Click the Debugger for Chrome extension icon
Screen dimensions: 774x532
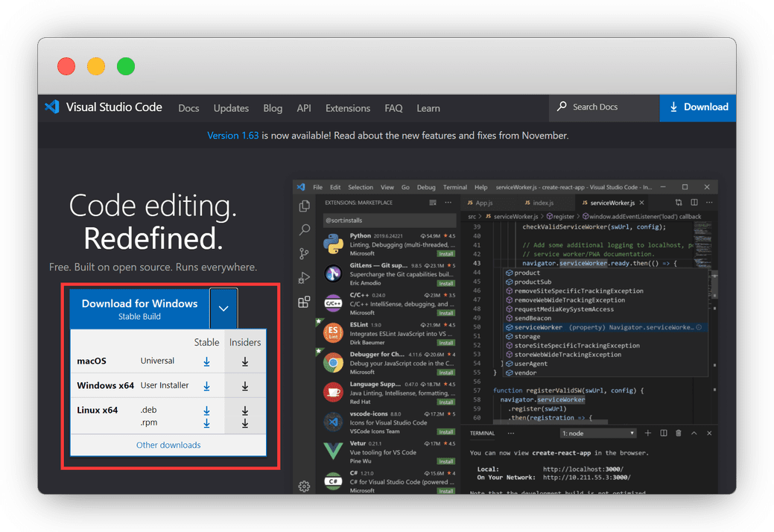click(334, 363)
